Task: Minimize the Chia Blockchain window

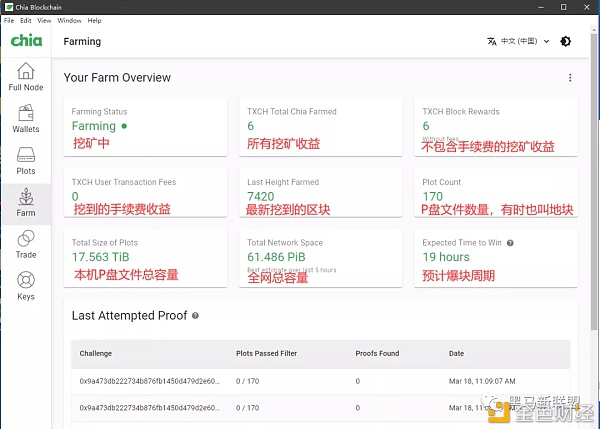Action: (541, 7)
